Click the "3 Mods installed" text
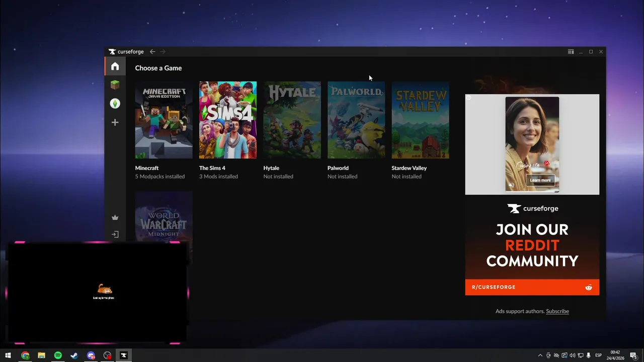Image resolution: width=644 pixels, height=362 pixels. coord(218,176)
